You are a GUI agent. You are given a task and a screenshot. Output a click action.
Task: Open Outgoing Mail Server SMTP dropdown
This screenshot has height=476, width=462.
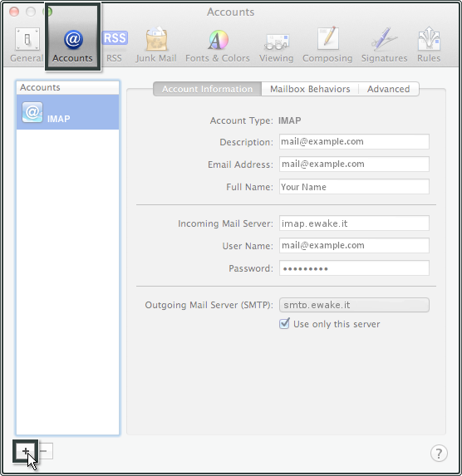(354, 305)
